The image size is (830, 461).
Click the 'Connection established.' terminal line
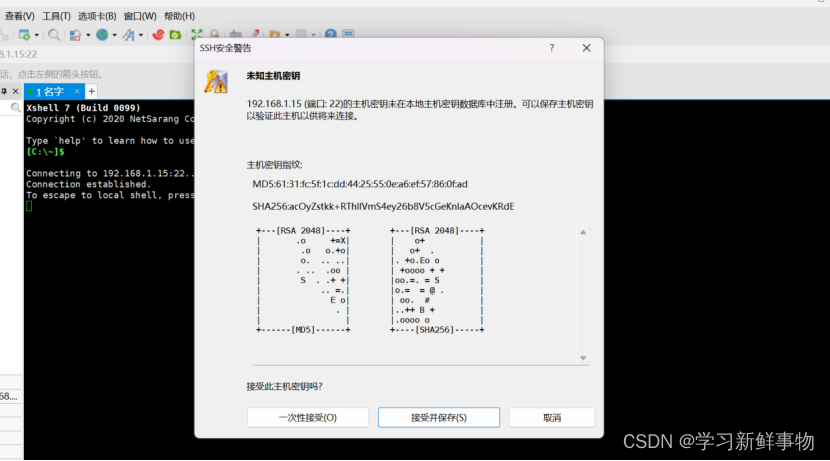[88, 184]
